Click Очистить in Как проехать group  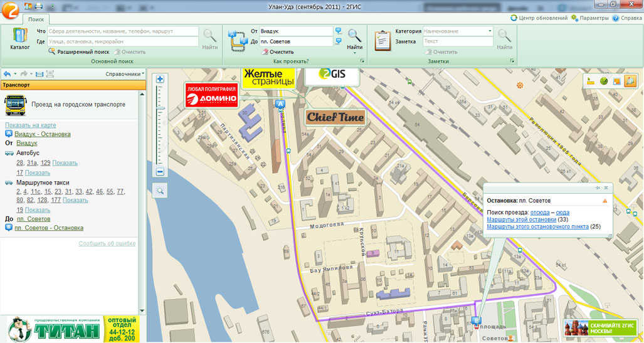click(278, 52)
